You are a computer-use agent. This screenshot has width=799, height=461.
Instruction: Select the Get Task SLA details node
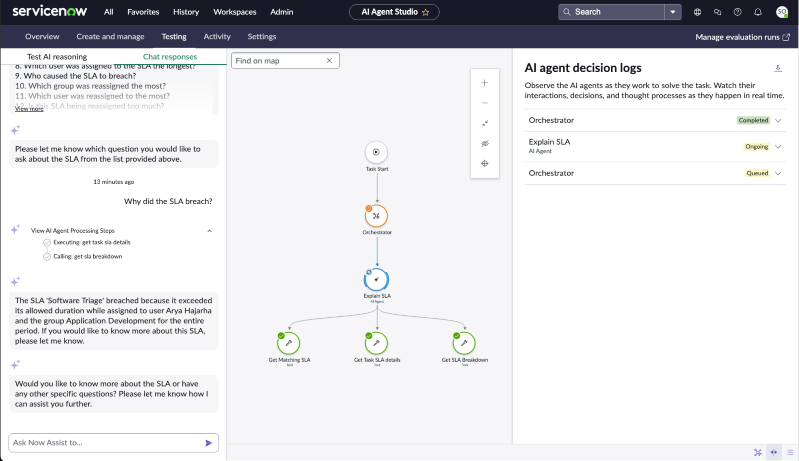376,343
